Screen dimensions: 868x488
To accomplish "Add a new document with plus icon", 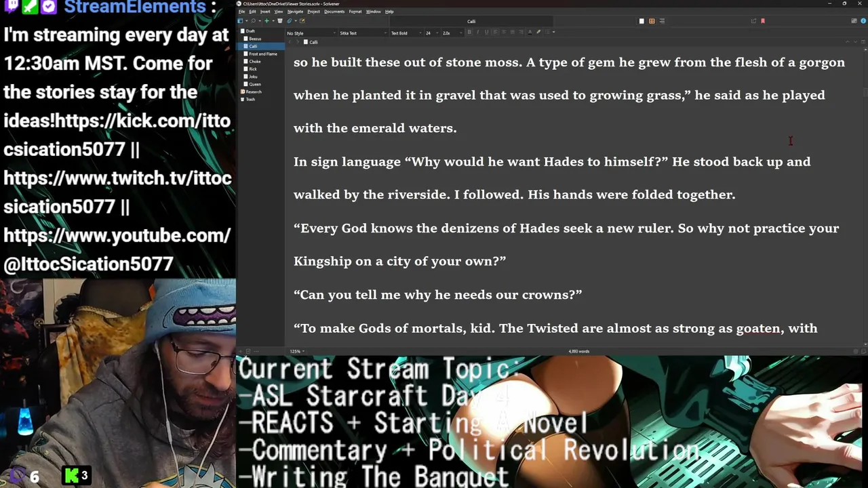I will pyautogui.click(x=267, y=21).
